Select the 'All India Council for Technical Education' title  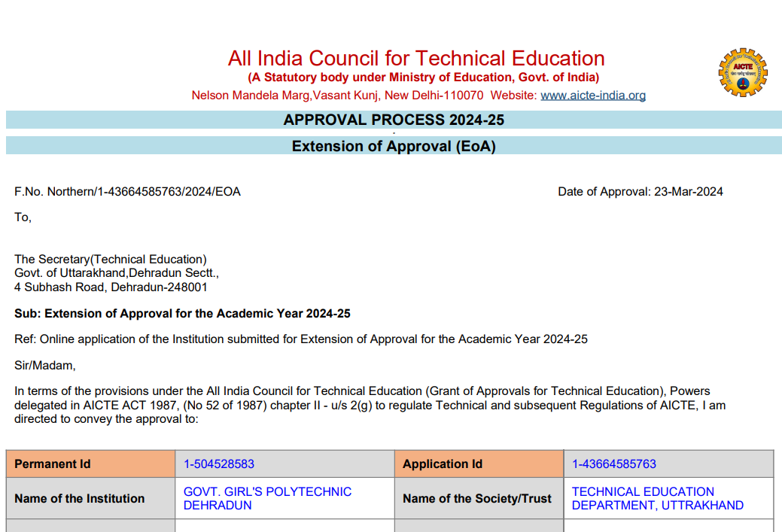click(x=416, y=59)
